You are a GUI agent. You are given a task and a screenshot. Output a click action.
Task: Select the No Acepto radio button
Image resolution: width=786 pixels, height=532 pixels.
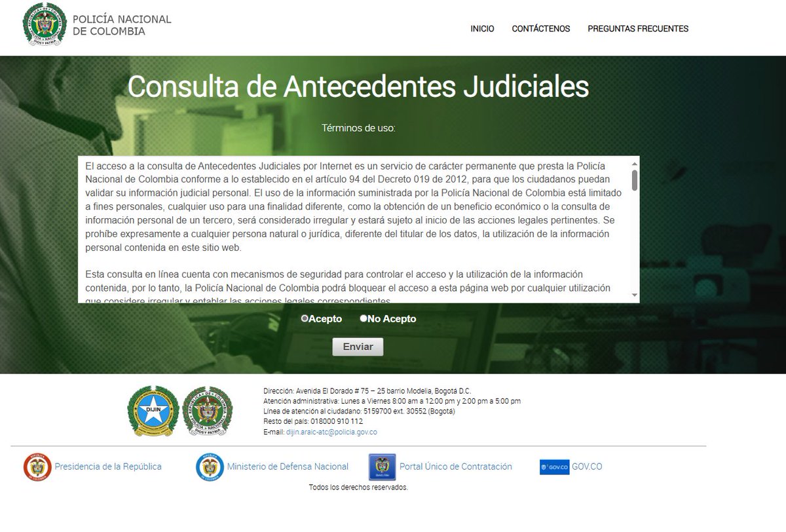tap(363, 318)
